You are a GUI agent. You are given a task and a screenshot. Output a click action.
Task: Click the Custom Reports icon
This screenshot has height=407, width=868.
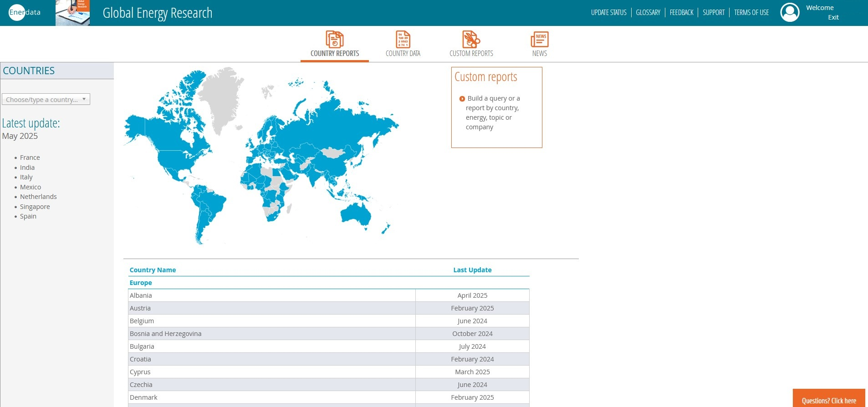[471, 40]
